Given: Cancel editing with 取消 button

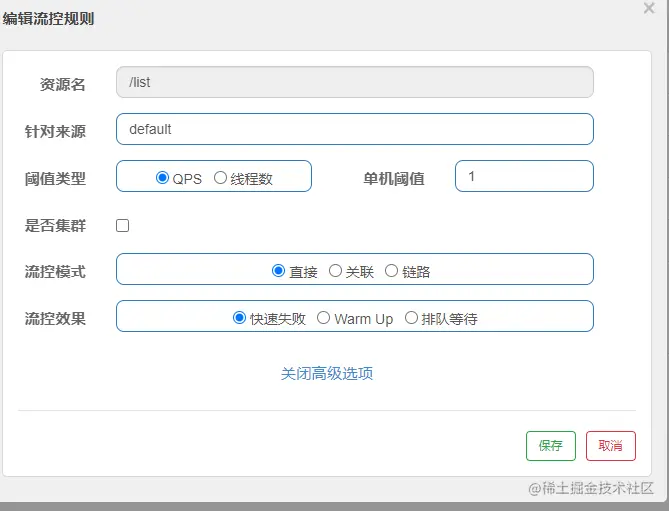Looking at the screenshot, I should [x=611, y=446].
